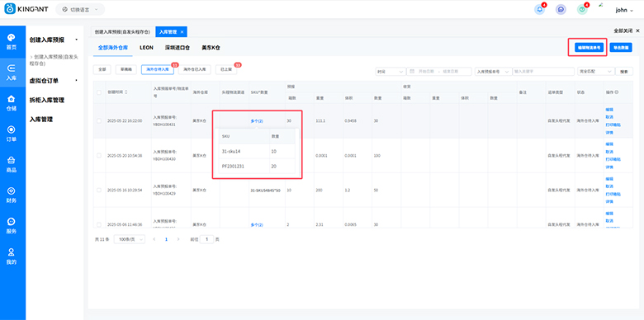This screenshot has width=644, height=320.
Task: Open the chat message icon in header
Action: click(x=561, y=9)
